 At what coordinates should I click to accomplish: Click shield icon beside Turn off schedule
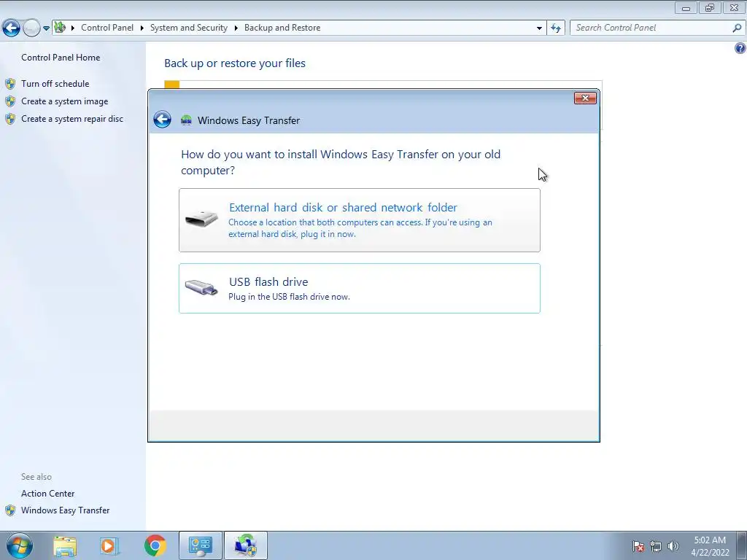(x=10, y=84)
